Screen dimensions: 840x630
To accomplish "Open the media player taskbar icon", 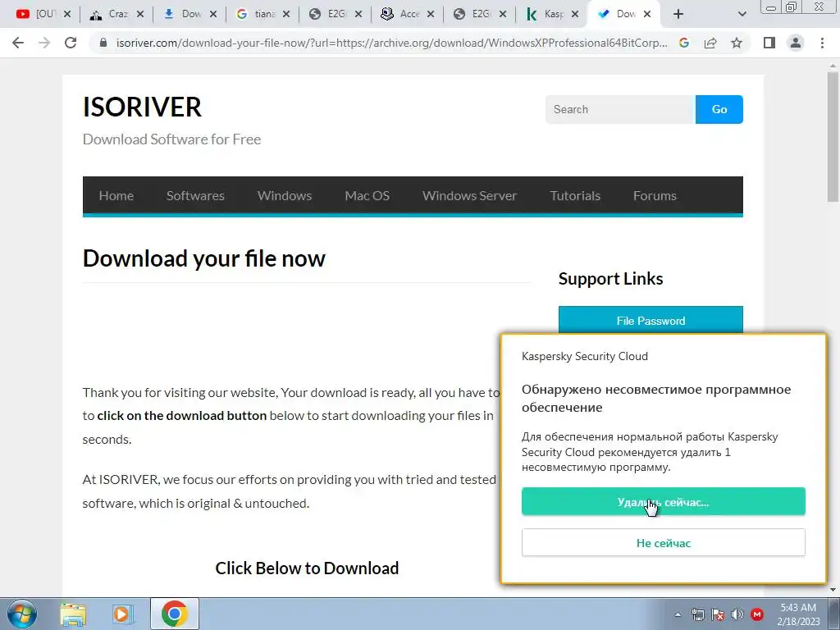I will (x=121, y=614).
